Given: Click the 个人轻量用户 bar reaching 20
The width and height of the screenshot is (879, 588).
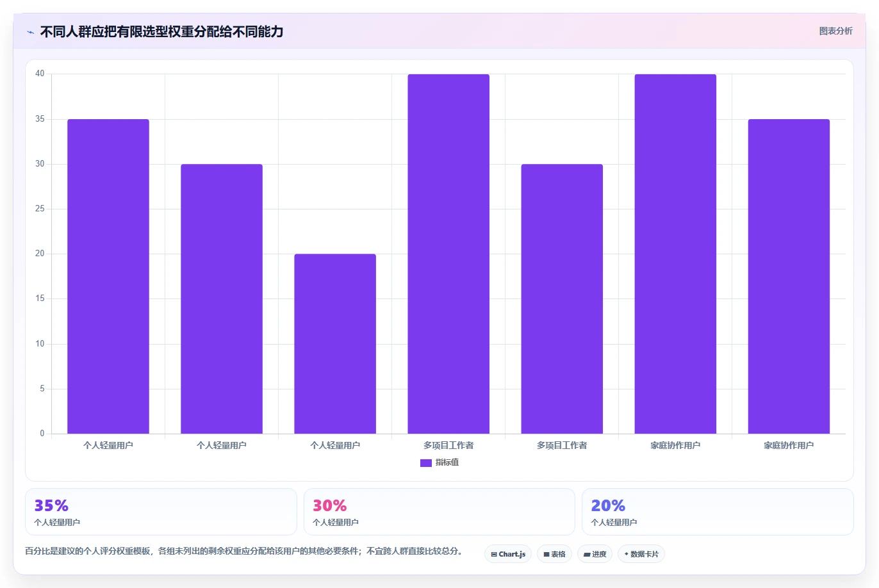Looking at the screenshot, I should (335, 344).
